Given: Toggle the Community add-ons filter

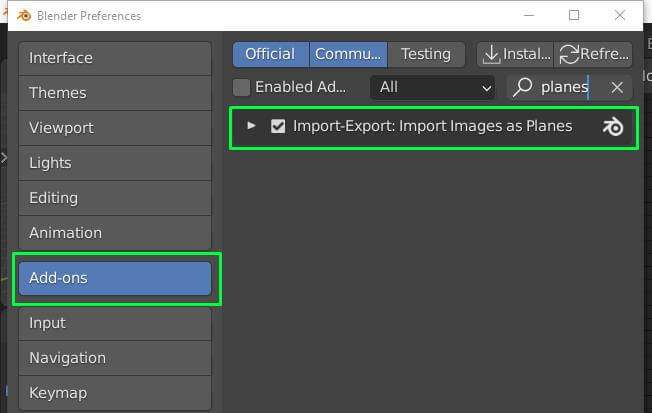Looking at the screenshot, I should tap(349, 54).
